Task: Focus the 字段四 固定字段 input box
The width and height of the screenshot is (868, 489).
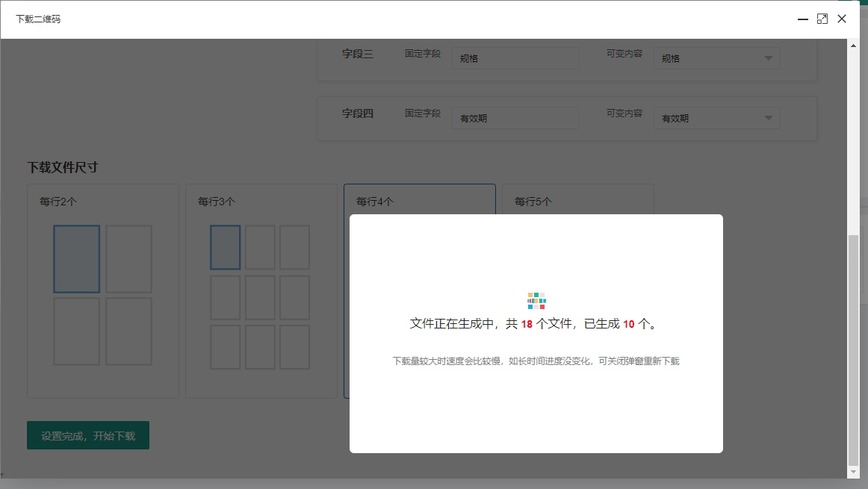Action: pos(515,118)
